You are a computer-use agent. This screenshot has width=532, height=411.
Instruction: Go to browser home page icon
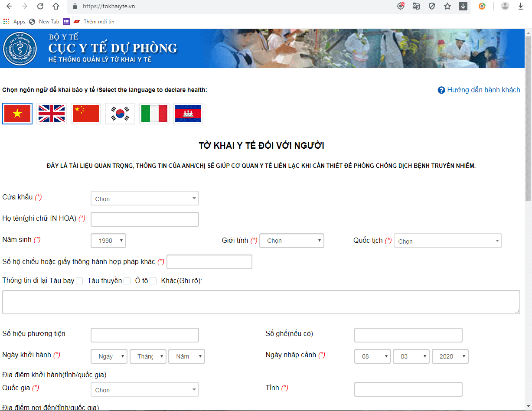click(55, 7)
